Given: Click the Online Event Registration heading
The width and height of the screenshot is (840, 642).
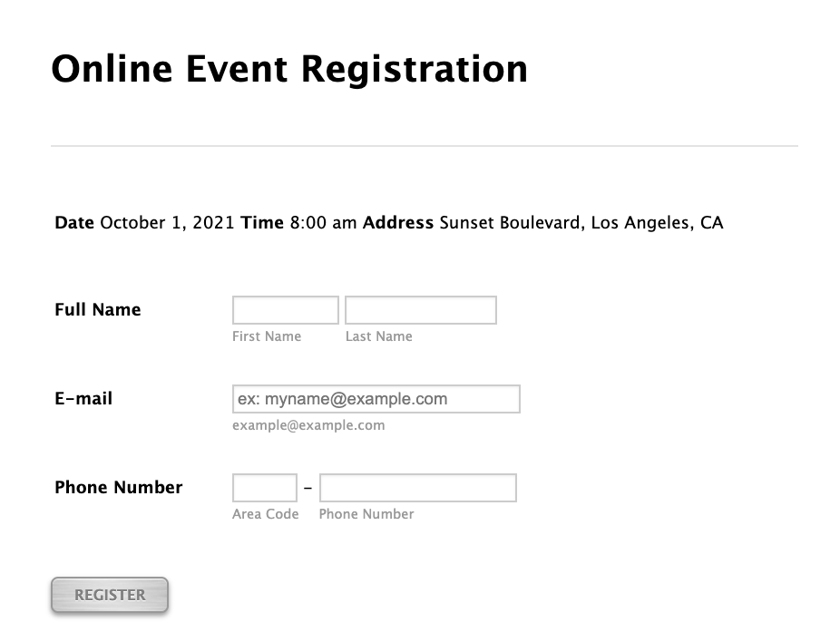Looking at the screenshot, I should tap(289, 69).
